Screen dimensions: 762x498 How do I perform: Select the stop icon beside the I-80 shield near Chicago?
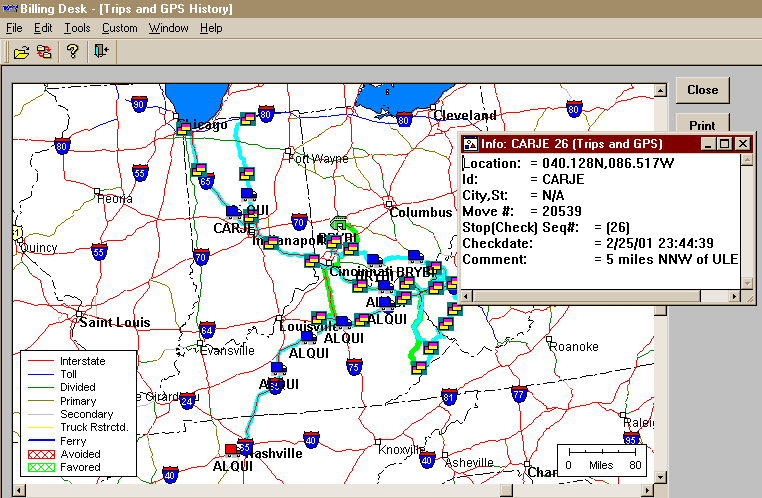tap(248, 119)
